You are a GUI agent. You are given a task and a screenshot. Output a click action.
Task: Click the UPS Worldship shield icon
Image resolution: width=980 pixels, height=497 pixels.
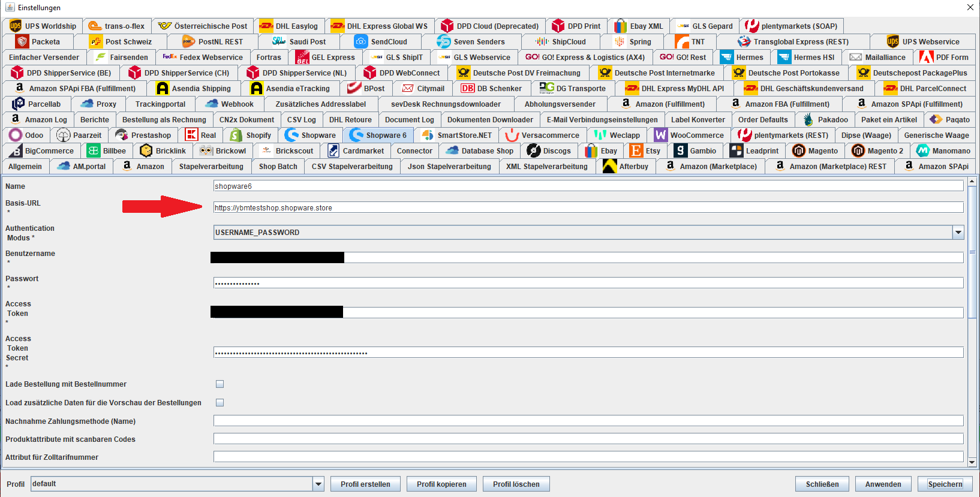coord(16,26)
